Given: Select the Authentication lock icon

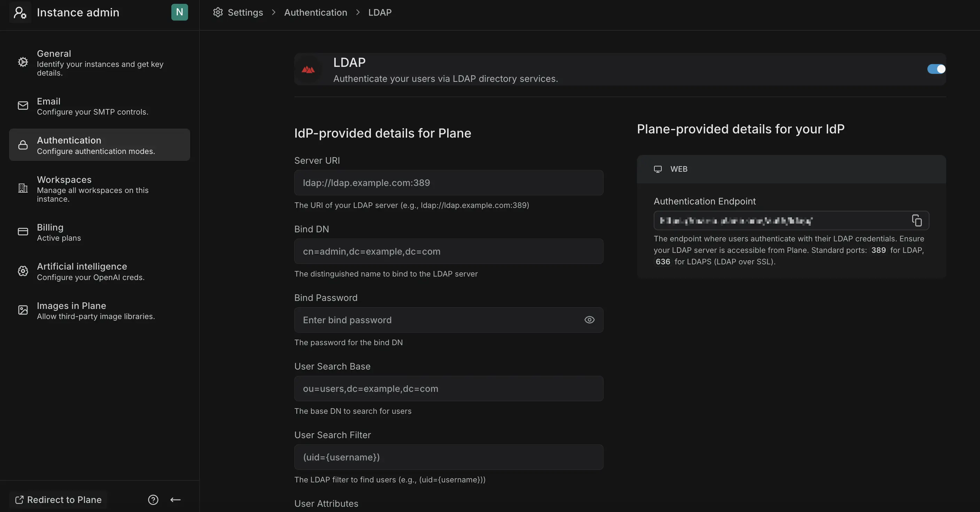Looking at the screenshot, I should (x=22, y=145).
